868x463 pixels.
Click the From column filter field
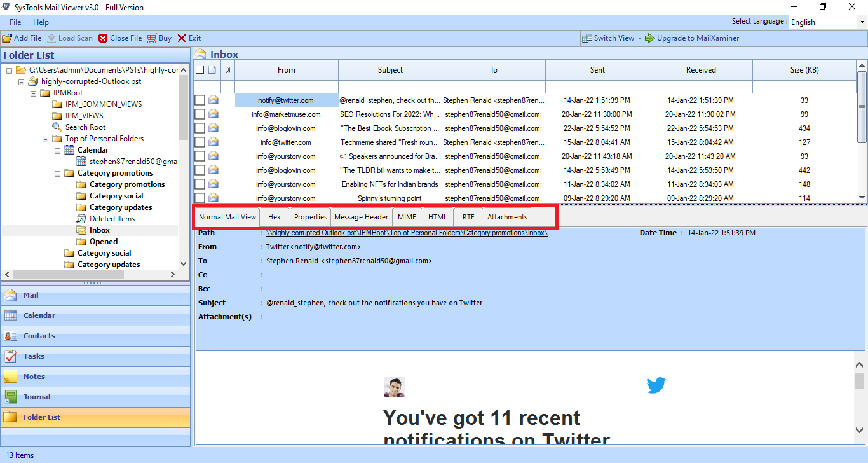287,86
